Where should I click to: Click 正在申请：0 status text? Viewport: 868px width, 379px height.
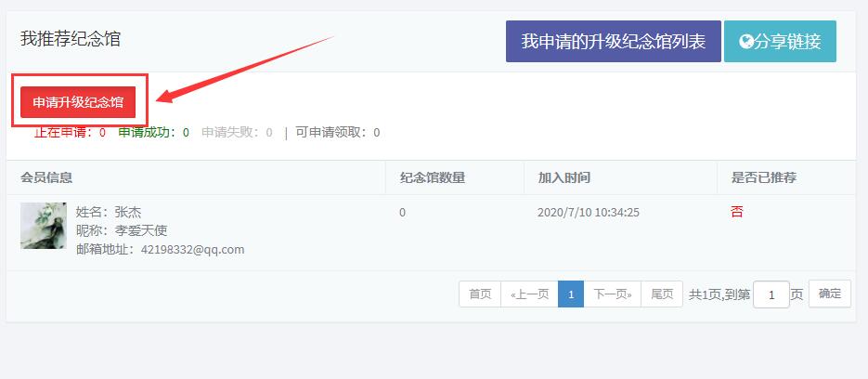[x=70, y=133]
